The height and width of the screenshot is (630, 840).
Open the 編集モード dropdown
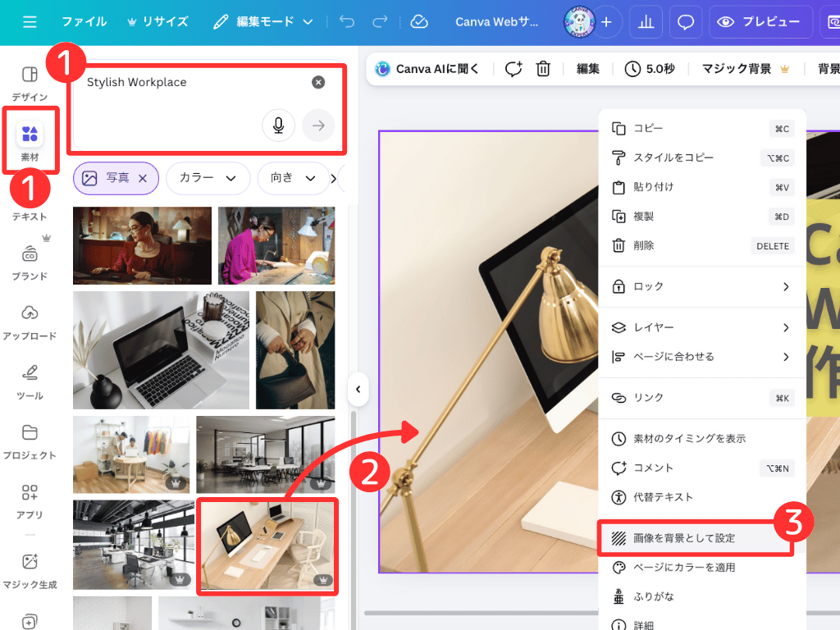pos(262,22)
